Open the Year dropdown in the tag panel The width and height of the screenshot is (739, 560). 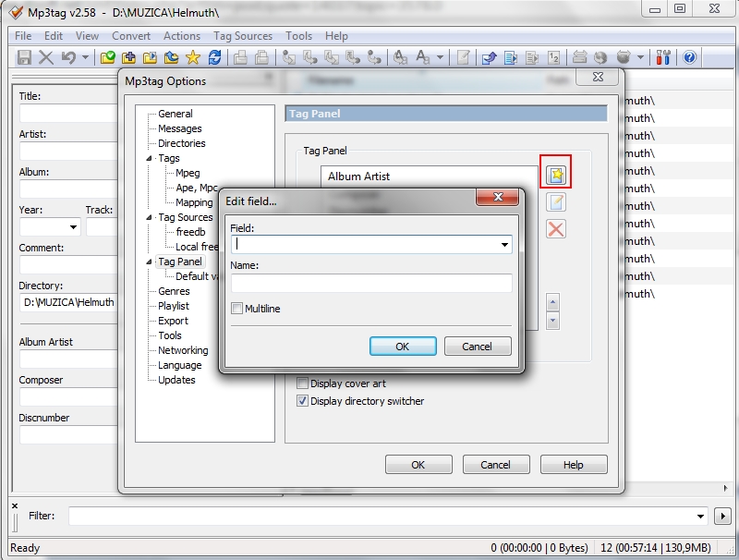[x=73, y=227]
